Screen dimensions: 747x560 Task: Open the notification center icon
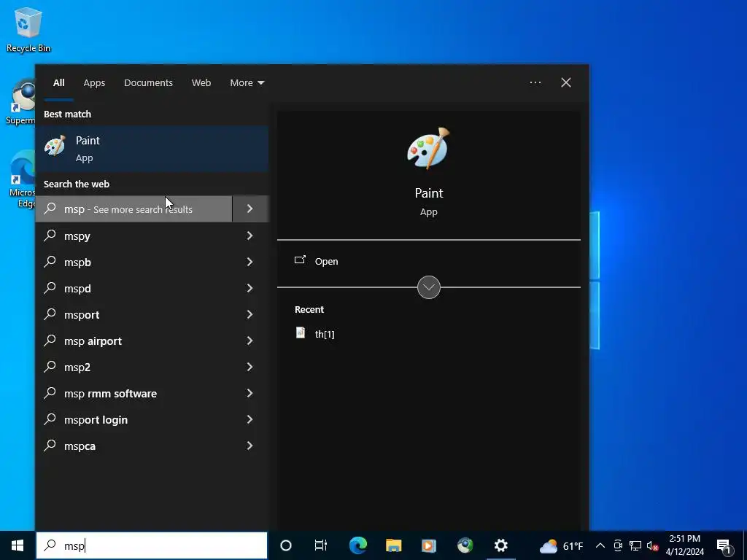click(x=724, y=545)
